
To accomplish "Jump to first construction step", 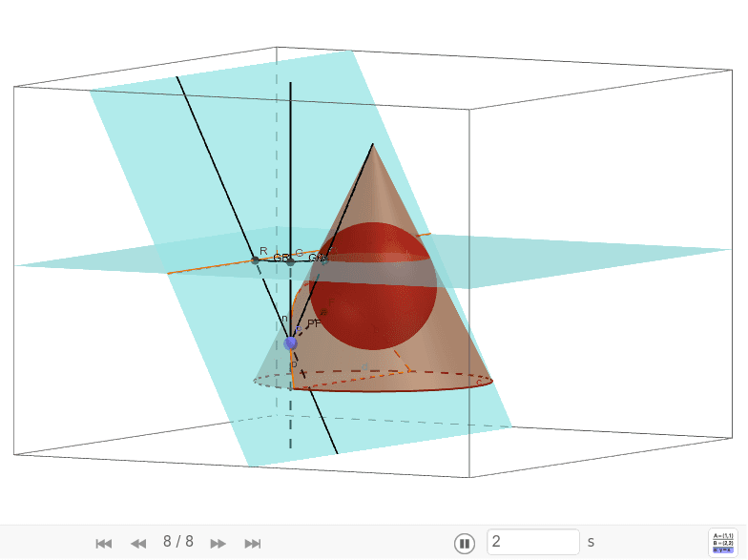I will [103, 544].
